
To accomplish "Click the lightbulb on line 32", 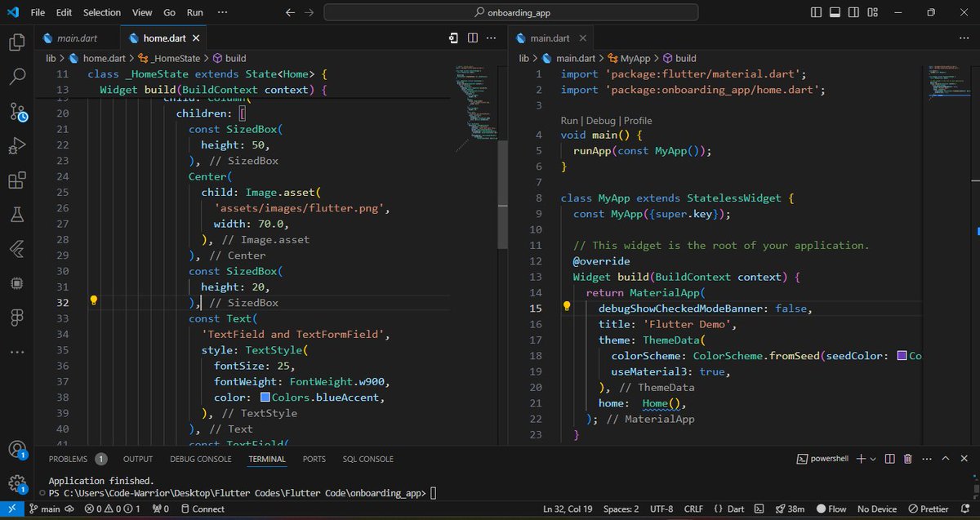I will click(93, 300).
